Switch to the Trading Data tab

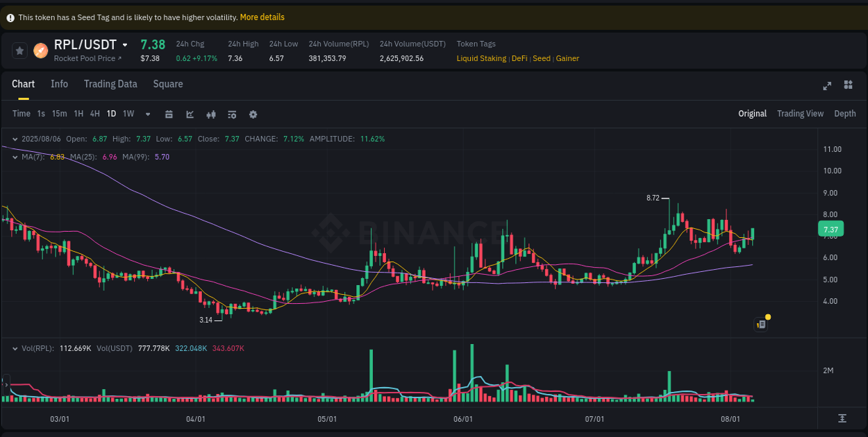[x=110, y=84]
